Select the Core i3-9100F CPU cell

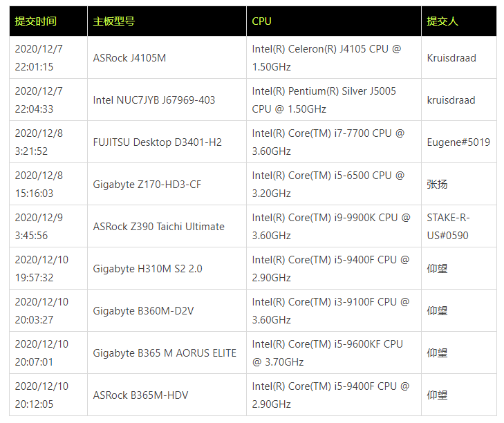click(x=334, y=310)
